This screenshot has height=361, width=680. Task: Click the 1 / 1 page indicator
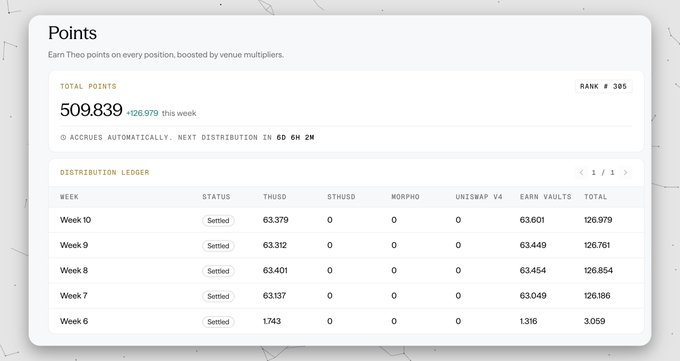603,173
